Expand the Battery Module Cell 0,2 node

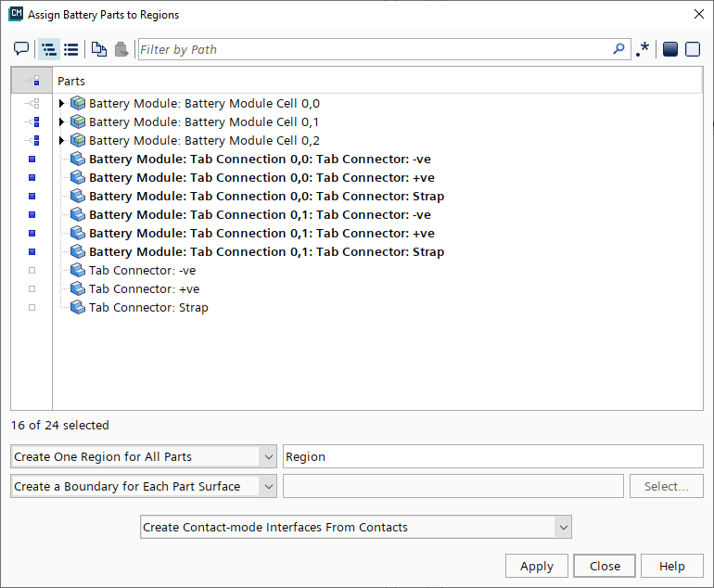pos(62,141)
